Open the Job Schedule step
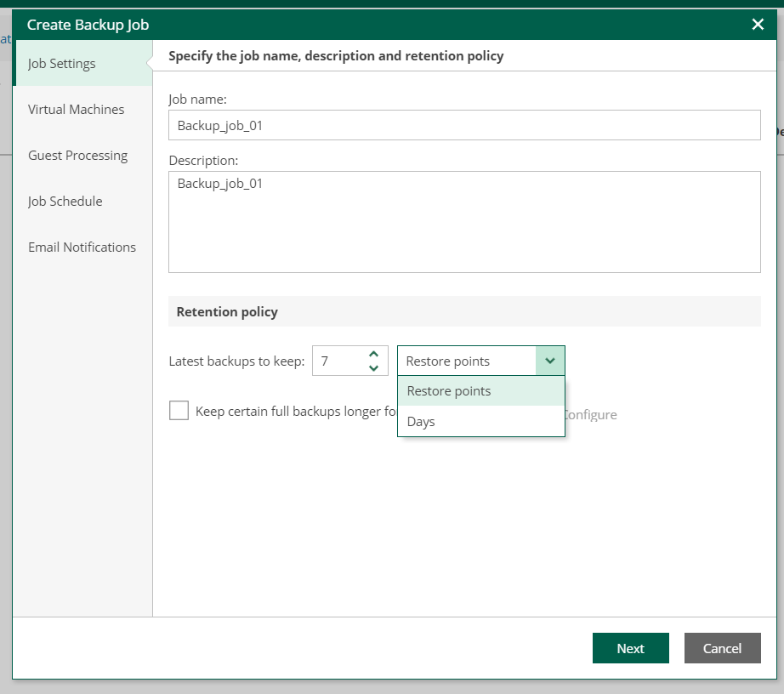 [x=65, y=202]
